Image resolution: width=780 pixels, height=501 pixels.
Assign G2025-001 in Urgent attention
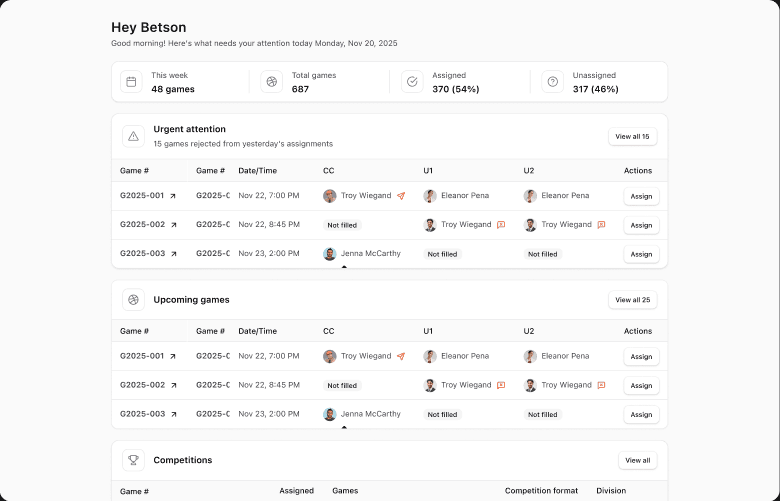pyautogui.click(x=641, y=197)
